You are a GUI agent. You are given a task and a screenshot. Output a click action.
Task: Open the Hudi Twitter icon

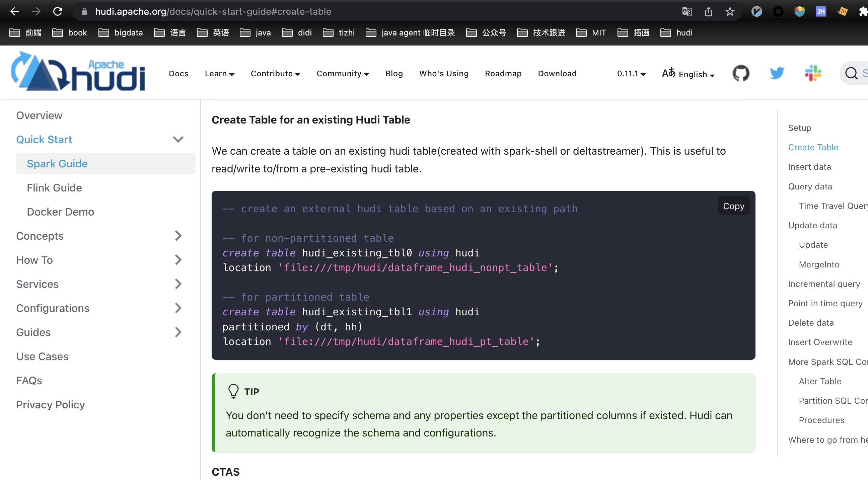pyautogui.click(x=777, y=73)
